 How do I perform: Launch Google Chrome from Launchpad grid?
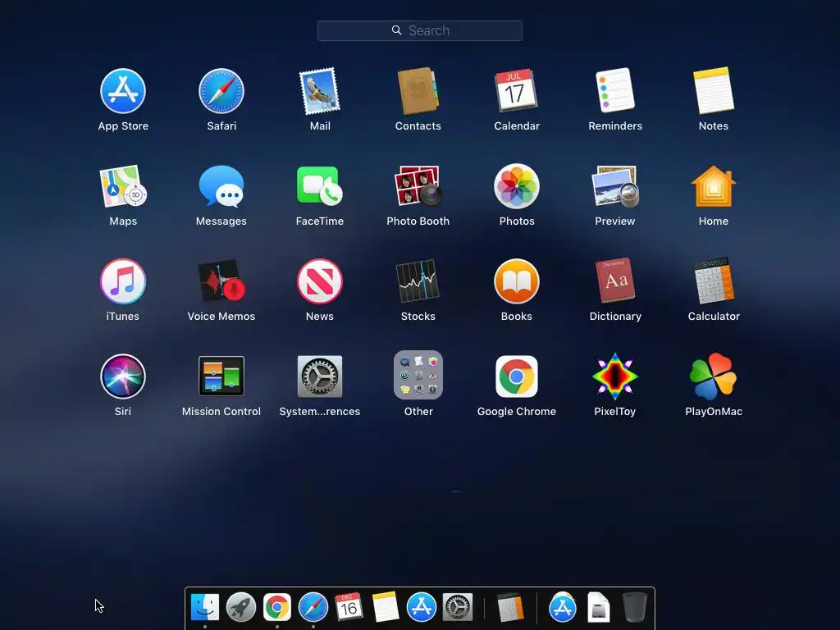pos(517,376)
